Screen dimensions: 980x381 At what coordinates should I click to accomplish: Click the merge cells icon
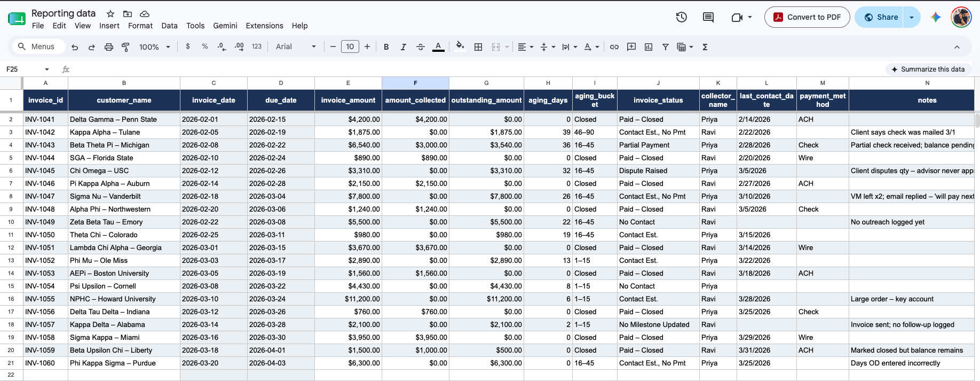(x=496, y=47)
